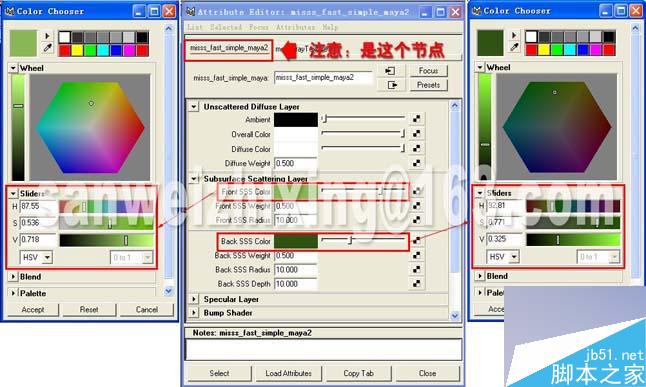Expand the Palette section in left Color Chooser
The image size is (646, 387).
[x=13, y=293]
